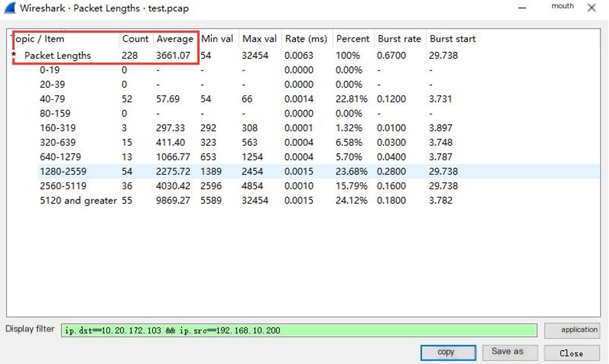The height and width of the screenshot is (364, 609).
Task: Click percent 1.32% cell
Action: (349, 128)
